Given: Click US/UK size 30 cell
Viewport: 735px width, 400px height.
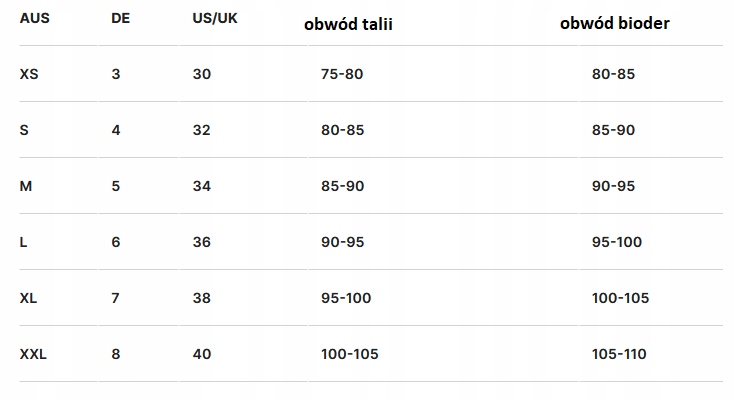Looking at the screenshot, I should (x=201, y=74).
